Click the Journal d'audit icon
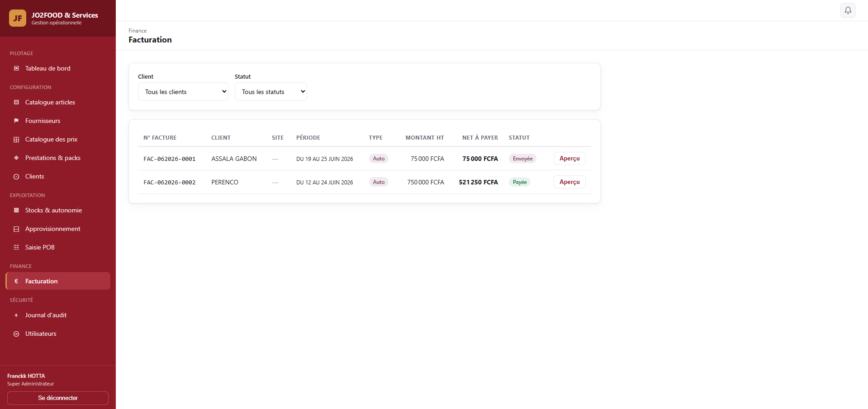The height and width of the screenshot is (409, 868). [x=16, y=315]
